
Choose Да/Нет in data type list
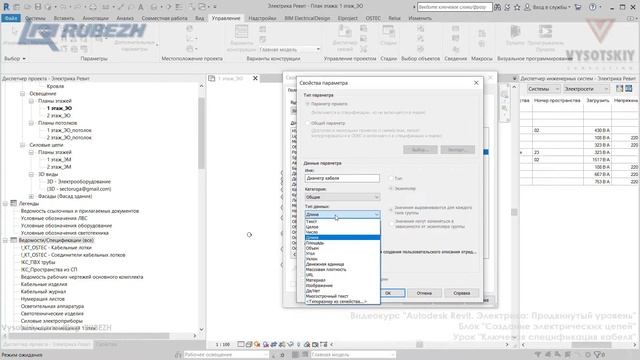[x=342, y=291]
